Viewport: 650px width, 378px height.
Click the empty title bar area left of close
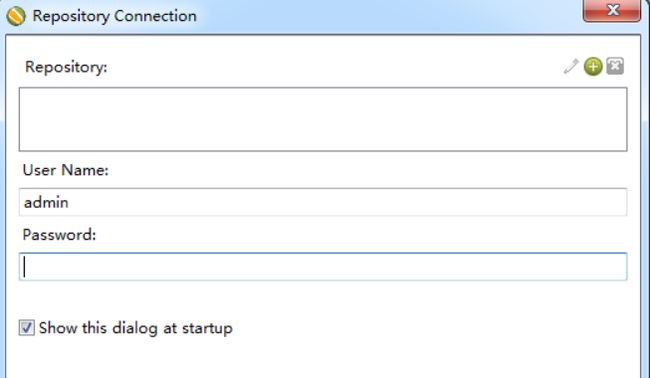[390, 16]
